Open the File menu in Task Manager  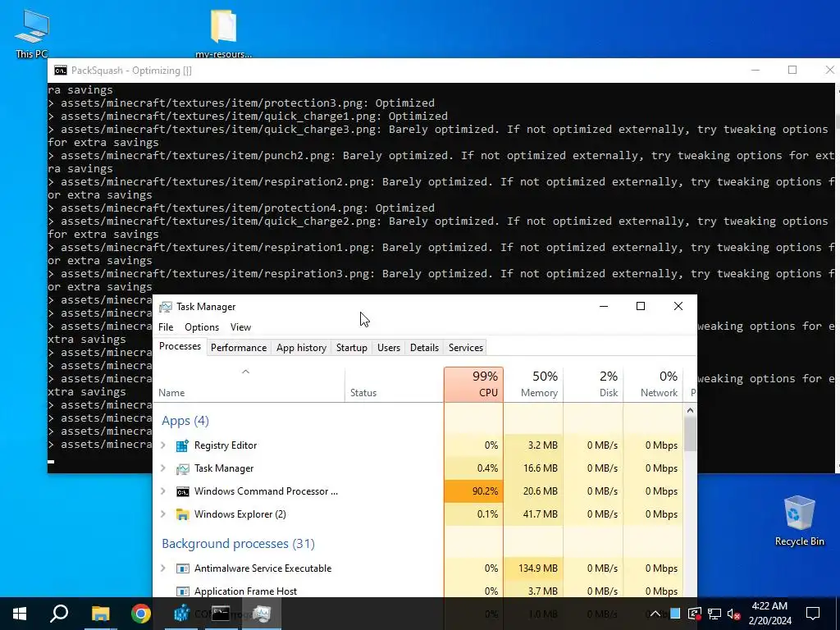(166, 327)
